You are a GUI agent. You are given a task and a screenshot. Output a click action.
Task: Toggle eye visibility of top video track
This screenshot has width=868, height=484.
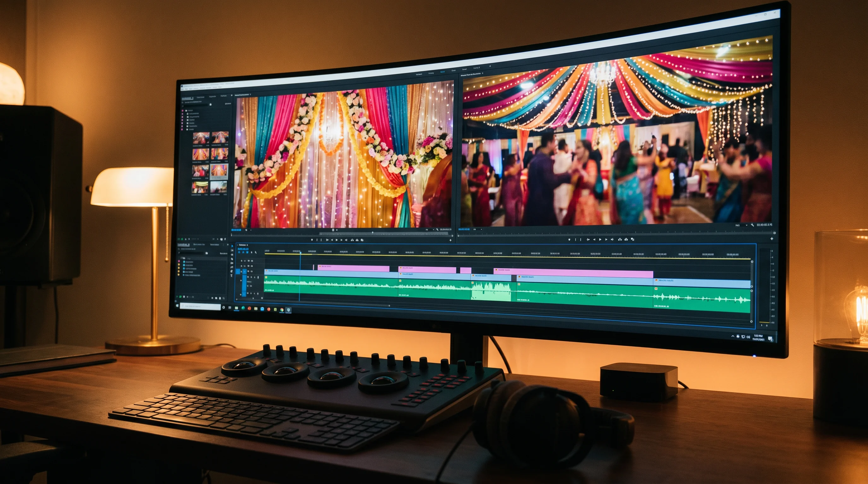[x=252, y=261]
